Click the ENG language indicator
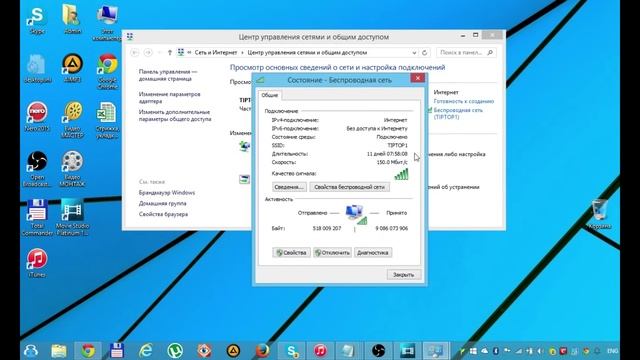This screenshot has height=360, width=640. coord(612,351)
